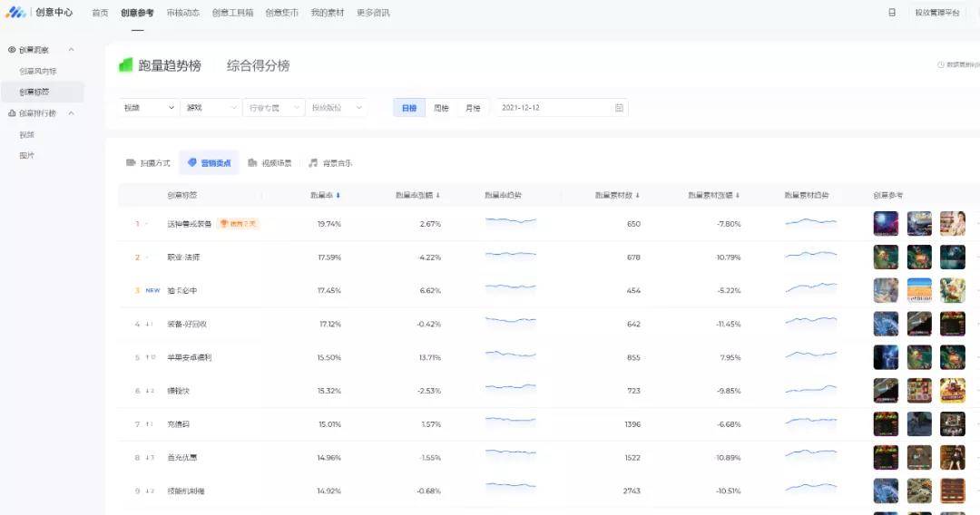Click the sort arrow beside 跑量率 header
980x515 pixels.
338,195
